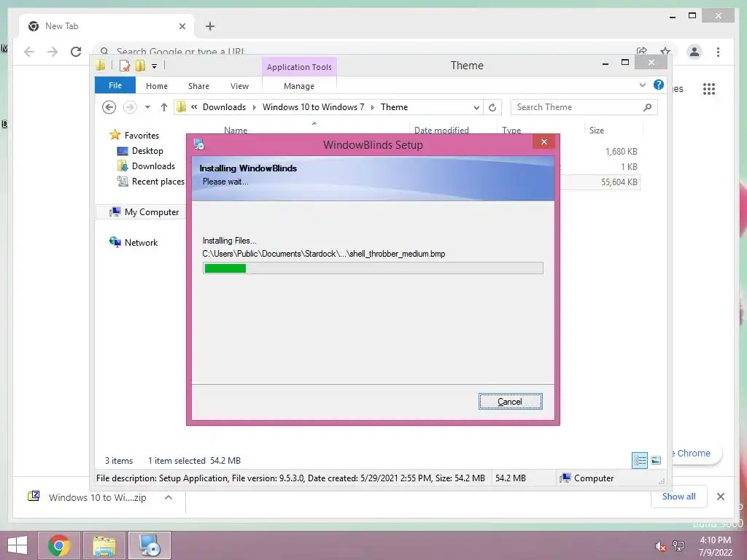Close the WindowBlinds Setup dialog
The height and width of the screenshot is (560, 747).
[x=544, y=142]
